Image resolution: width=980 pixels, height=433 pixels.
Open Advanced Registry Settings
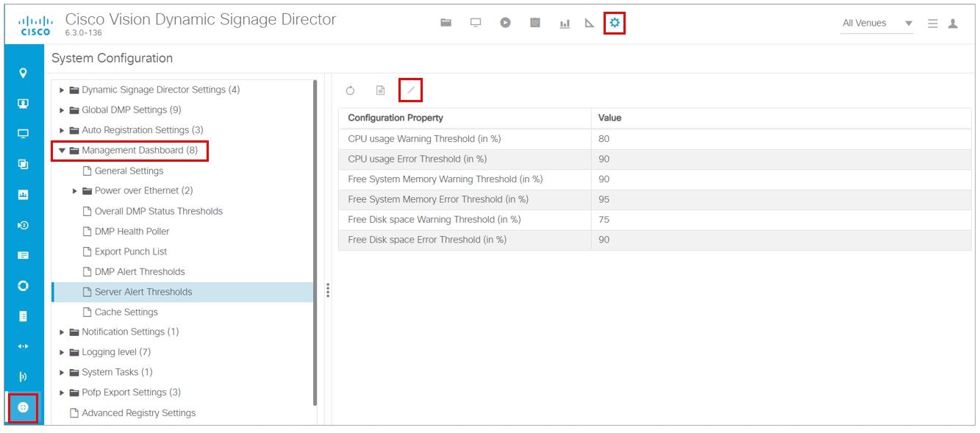(x=138, y=412)
